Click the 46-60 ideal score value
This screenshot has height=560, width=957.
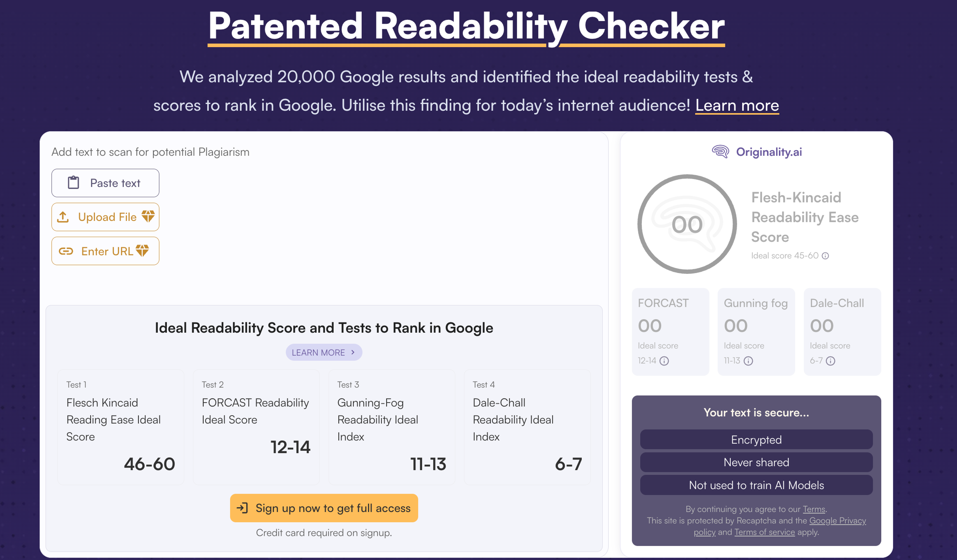149,464
